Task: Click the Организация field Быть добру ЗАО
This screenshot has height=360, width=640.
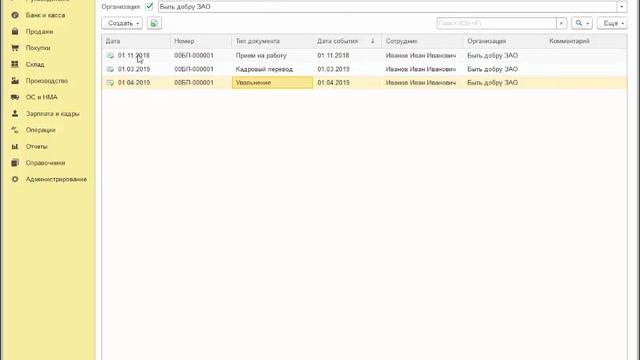Action: coord(387,7)
